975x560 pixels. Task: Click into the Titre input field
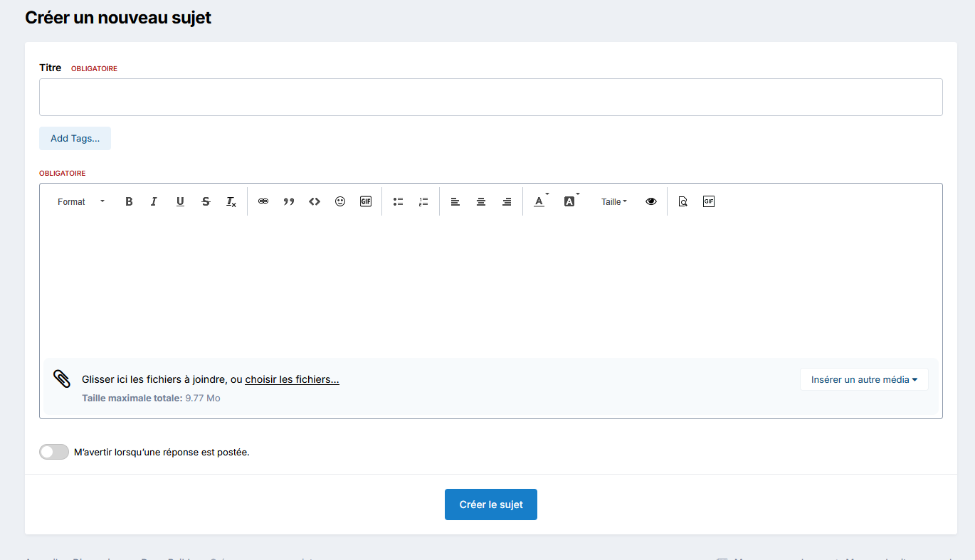coord(490,97)
